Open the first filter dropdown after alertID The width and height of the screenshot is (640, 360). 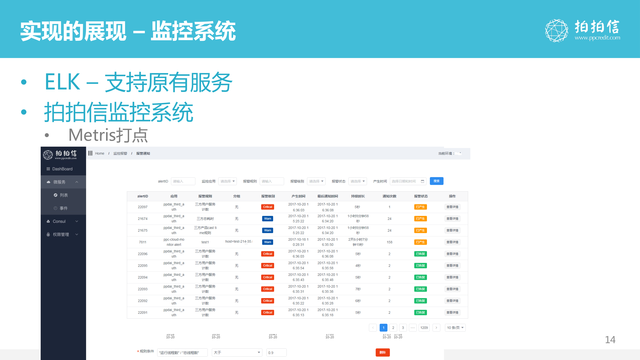tap(228, 181)
